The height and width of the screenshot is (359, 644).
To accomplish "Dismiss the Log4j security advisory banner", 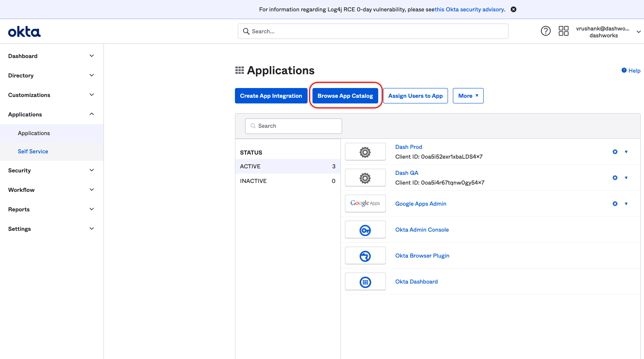I will point(513,9).
